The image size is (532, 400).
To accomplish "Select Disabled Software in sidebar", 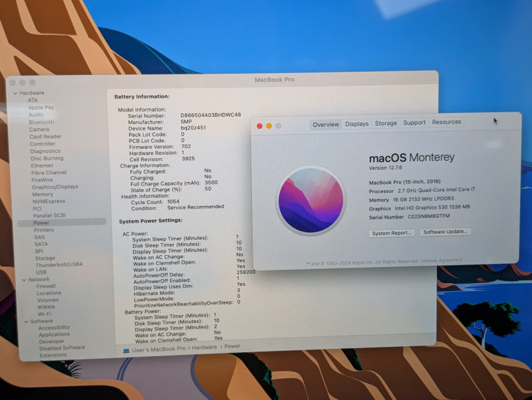I will pyautogui.click(x=62, y=348).
